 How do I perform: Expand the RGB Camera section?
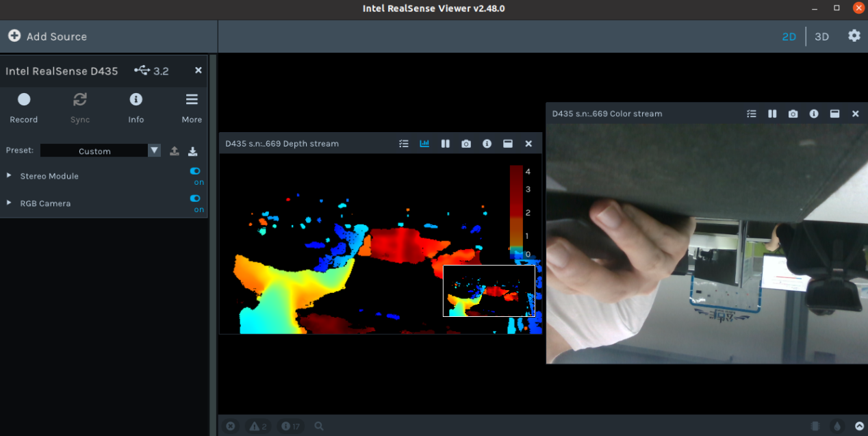coord(10,203)
